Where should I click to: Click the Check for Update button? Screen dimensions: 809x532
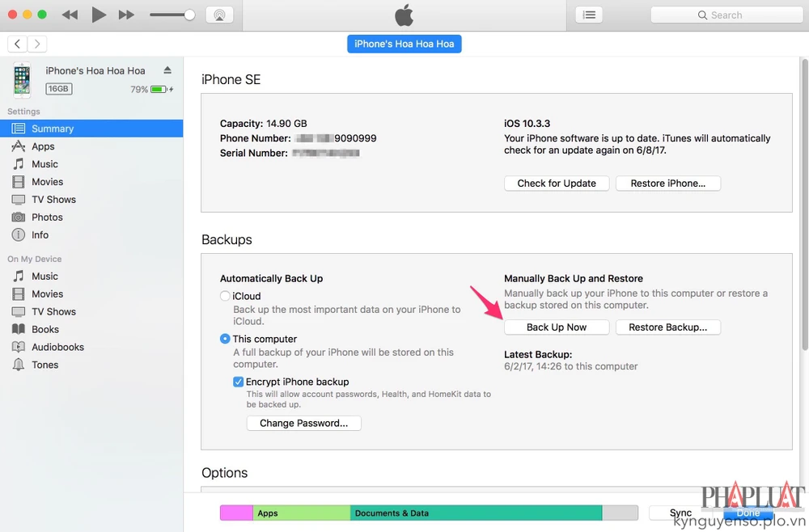pyautogui.click(x=557, y=184)
